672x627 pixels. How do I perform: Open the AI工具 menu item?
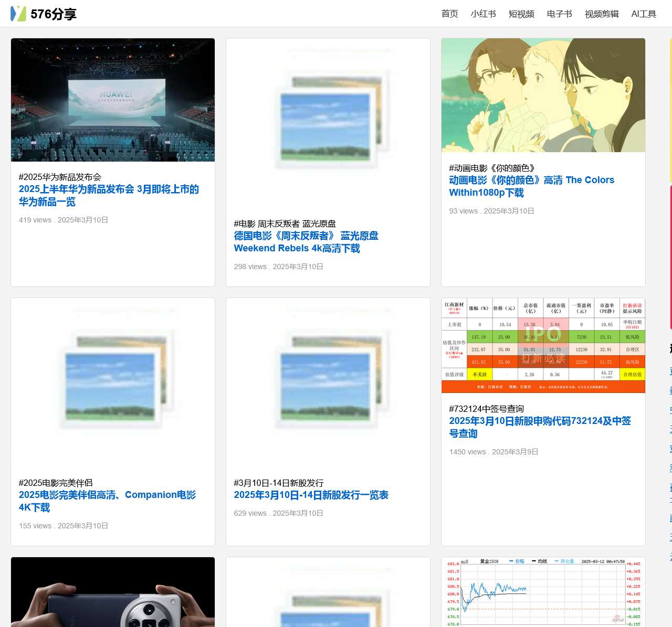click(x=644, y=14)
